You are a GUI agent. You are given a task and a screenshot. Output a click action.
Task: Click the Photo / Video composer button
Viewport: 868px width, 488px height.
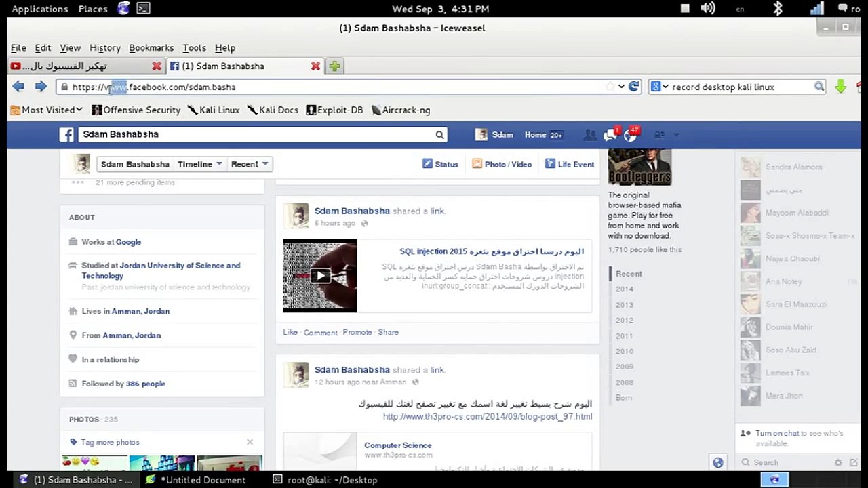coord(502,164)
